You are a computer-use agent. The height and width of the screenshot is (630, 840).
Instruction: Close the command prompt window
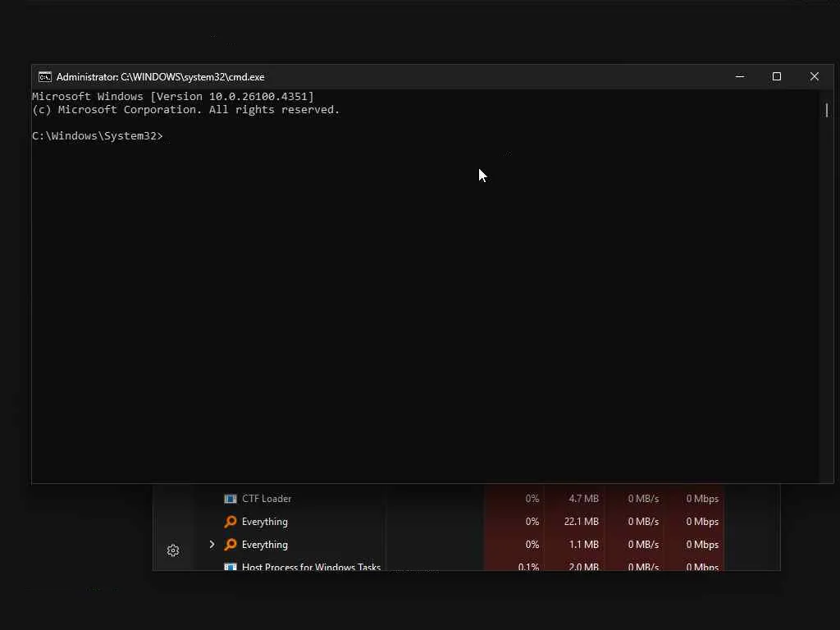tap(815, 76)
